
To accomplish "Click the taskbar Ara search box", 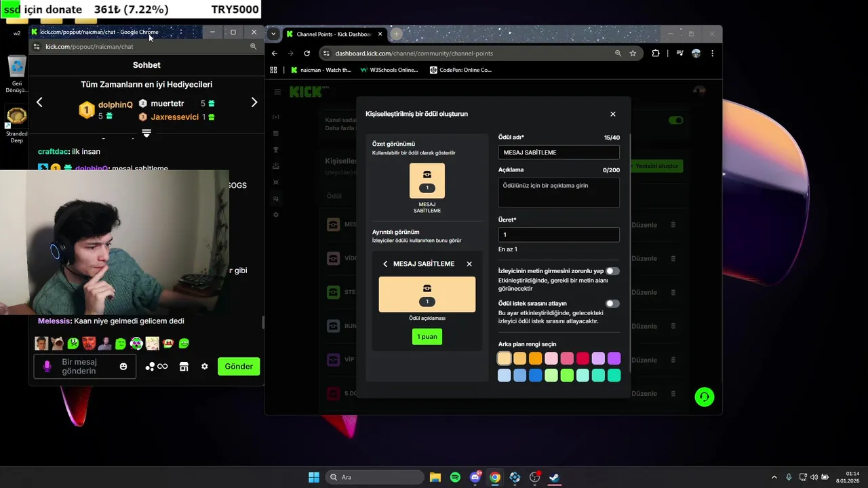I will click(x=375, y=477).
